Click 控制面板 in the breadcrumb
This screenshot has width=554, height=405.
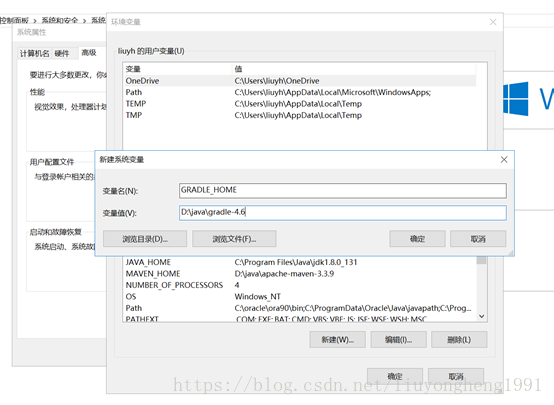click(x=14, y=20)
